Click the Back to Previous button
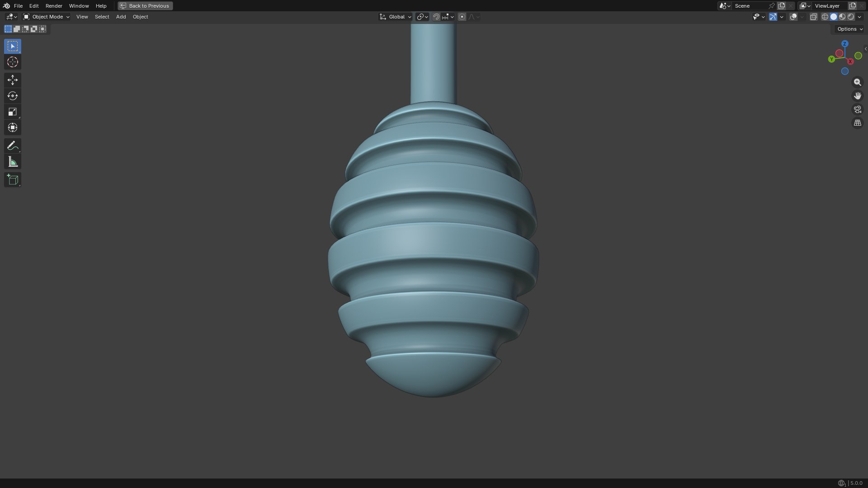This screenshot has width=868, height=488. point(145,6)
